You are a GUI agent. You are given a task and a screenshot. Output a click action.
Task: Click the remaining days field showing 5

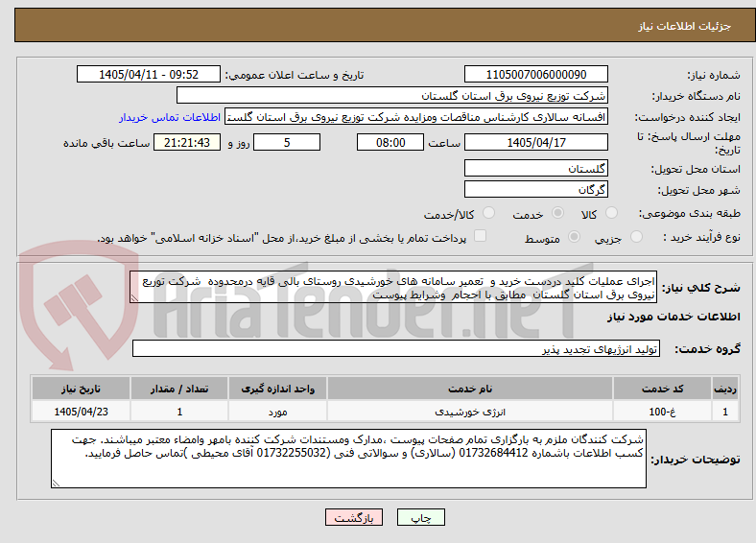[287, 142]
